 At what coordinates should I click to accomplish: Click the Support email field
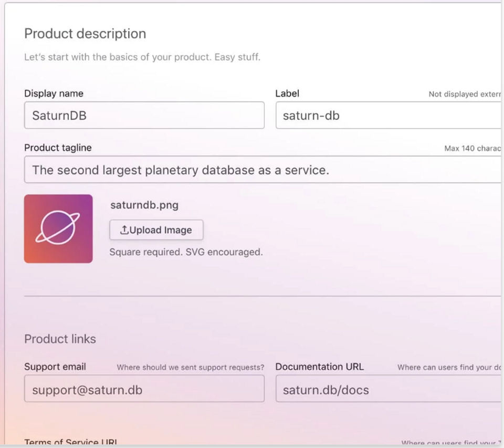pos(144,389)
